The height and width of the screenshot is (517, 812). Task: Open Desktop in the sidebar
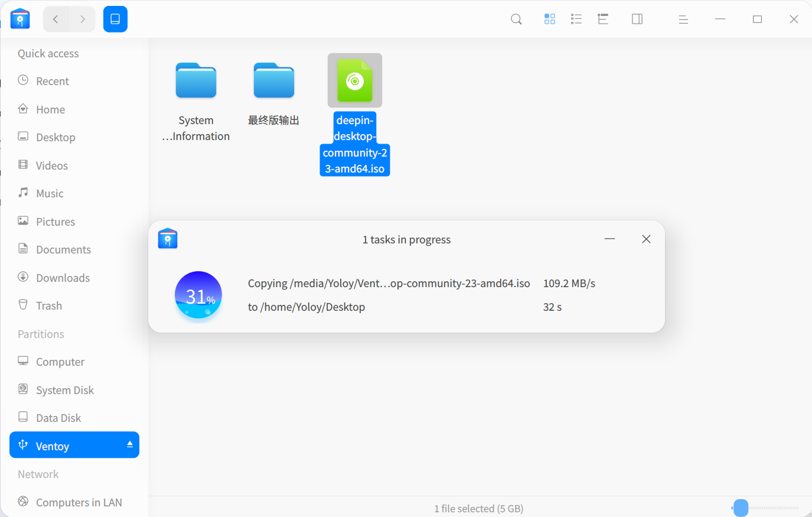click(x=74, y=137)
